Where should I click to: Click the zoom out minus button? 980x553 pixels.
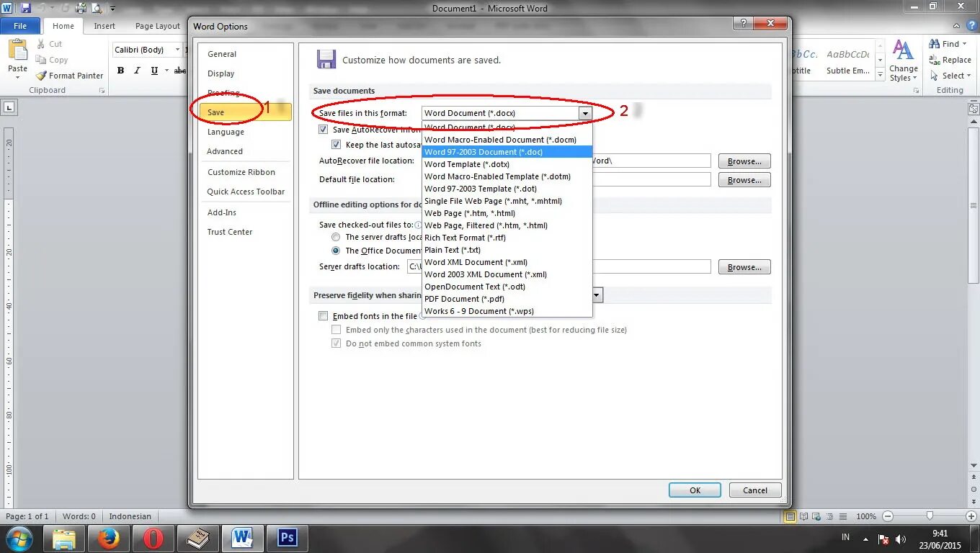tap(888, 516)
